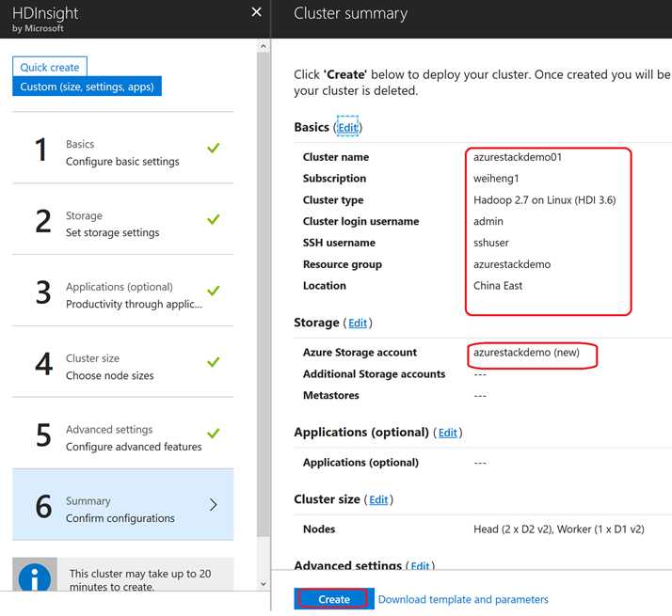Click the Metastores label
Screen dimensions: 672x616
(331, 395)
